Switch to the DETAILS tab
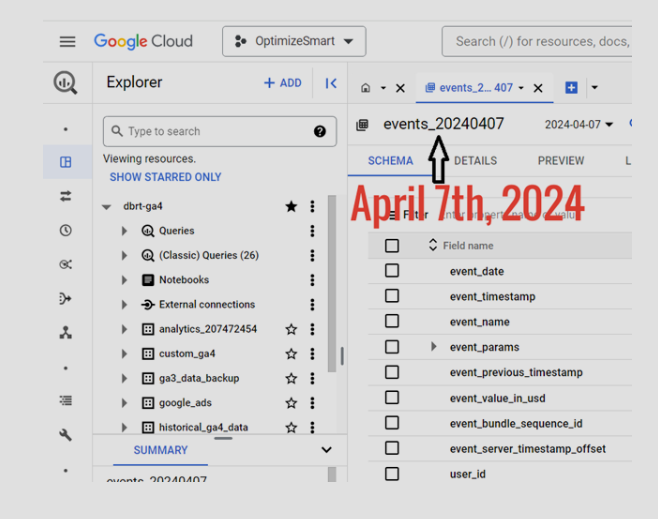 point(475,161)
